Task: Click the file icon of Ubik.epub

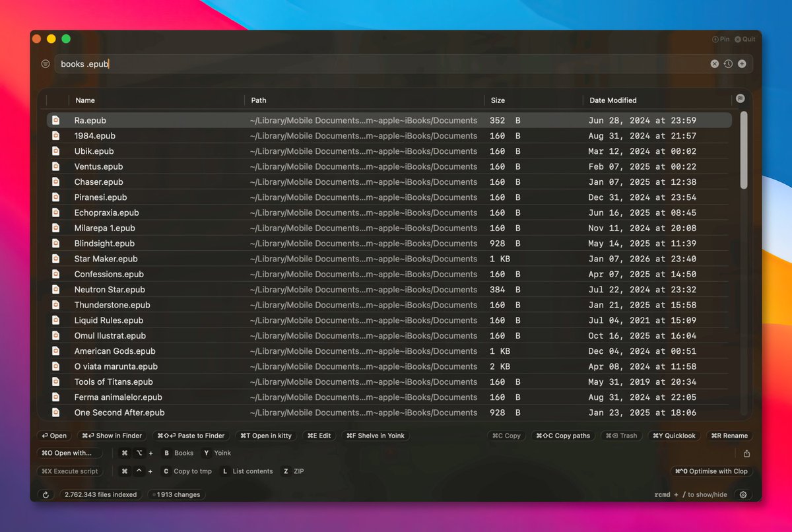Action: (56, 151)
